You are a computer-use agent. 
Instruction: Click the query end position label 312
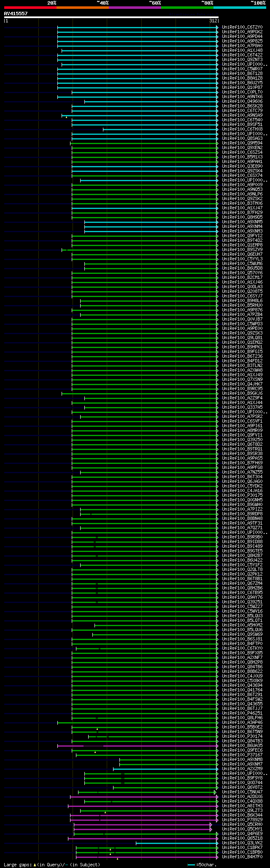[x=213, y=21]
